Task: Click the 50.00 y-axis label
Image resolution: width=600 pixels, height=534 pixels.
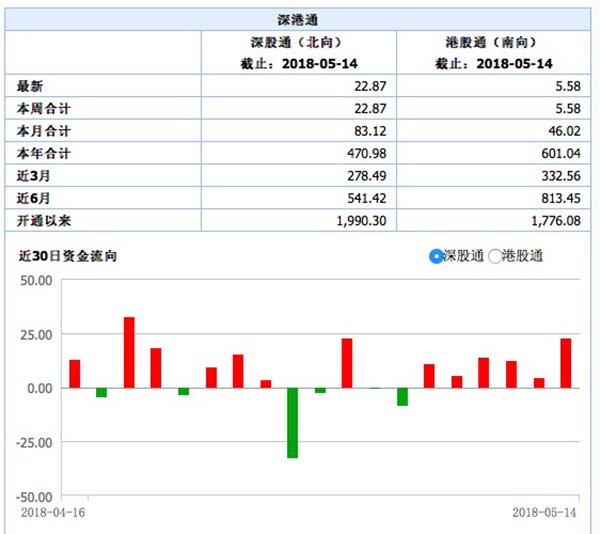Action: click(x=36, y=280)
